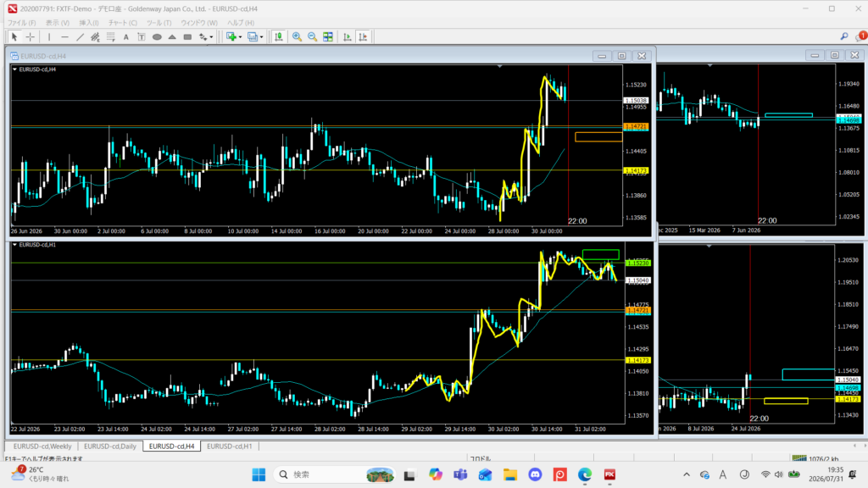This screenshot has width=868, height=488.
Task: Open the red notification icon top right
Action: coord(861,36)
